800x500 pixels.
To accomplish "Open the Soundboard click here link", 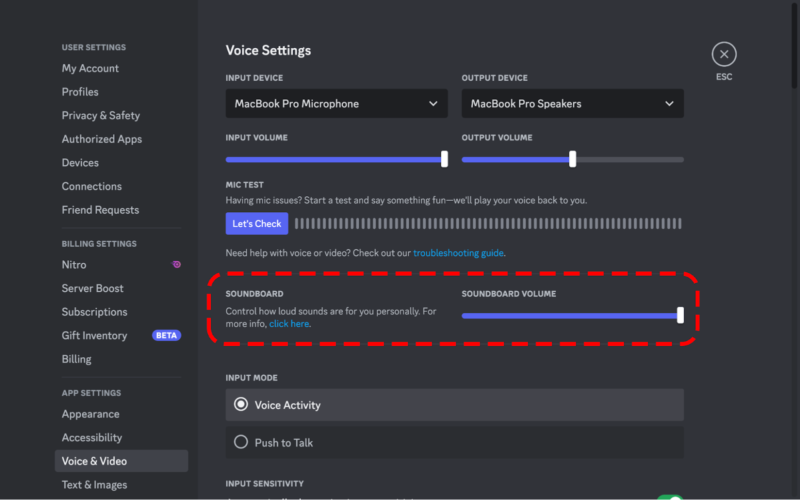I will 289,324.
